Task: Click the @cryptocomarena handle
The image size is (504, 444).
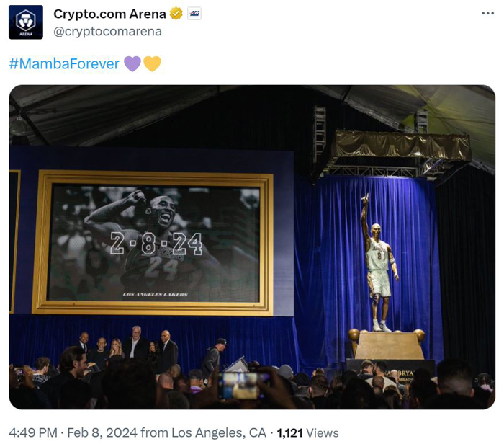Action: click(107, 32)
